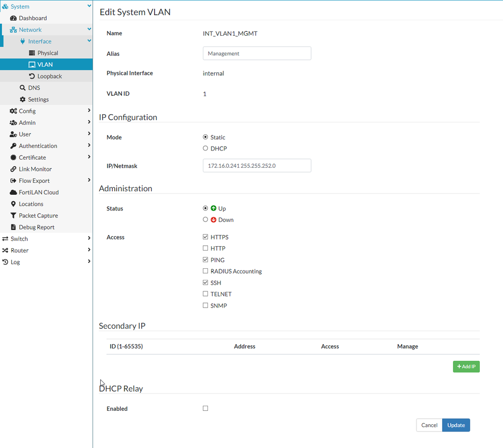This screenshot has height=448, width=503.
Task: Click the Network topology icon
Action: [x=13, y=30]
